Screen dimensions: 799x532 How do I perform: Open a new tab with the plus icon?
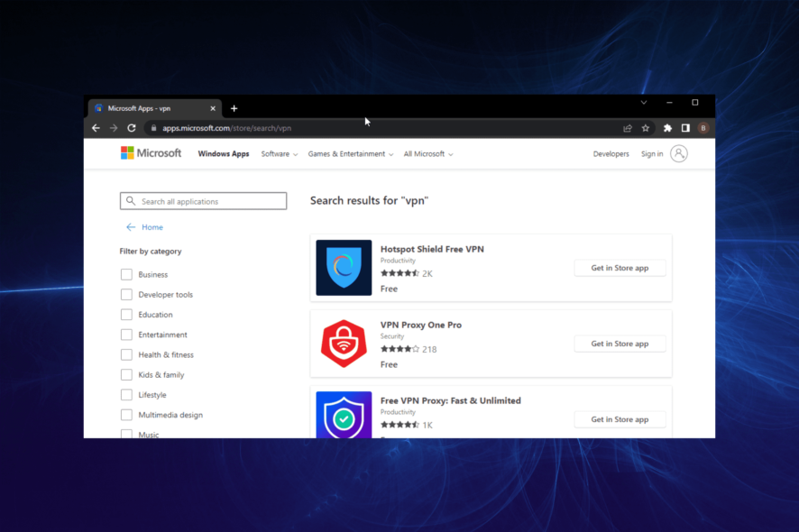click(x=234, y=108)
